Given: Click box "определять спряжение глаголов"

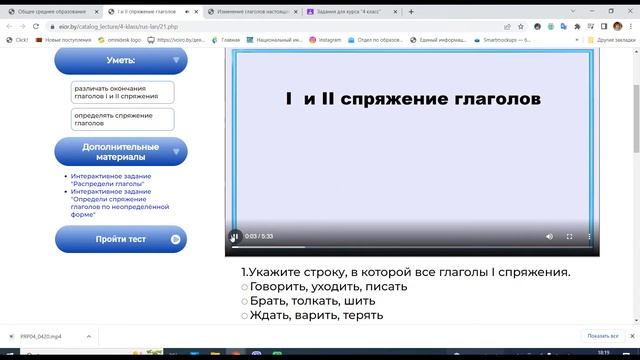Looking at the screenshot, I should click(x=122, y=119).
